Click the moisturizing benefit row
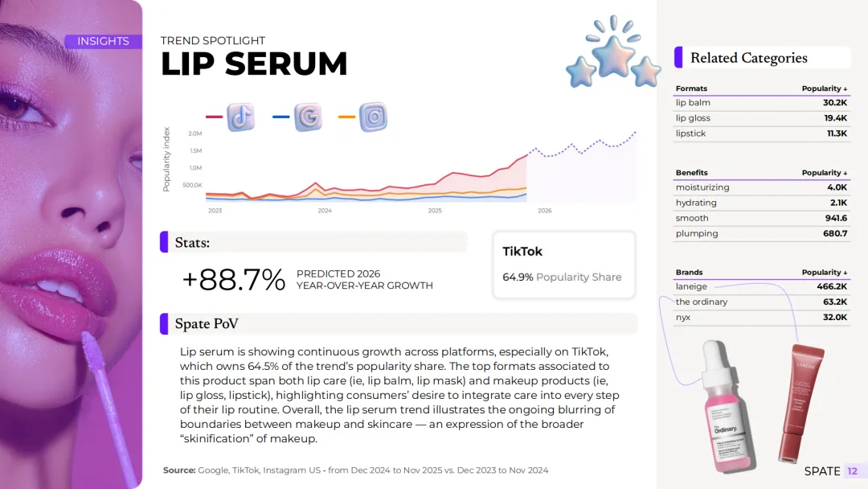This screenshot has width=868, height=489. 761,187
